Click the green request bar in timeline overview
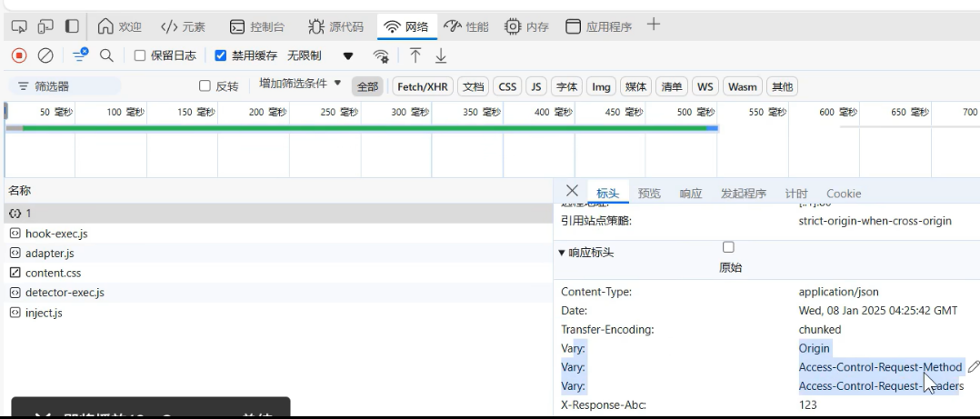This screenshot has height=419, width=980. (x=365, y=128)
